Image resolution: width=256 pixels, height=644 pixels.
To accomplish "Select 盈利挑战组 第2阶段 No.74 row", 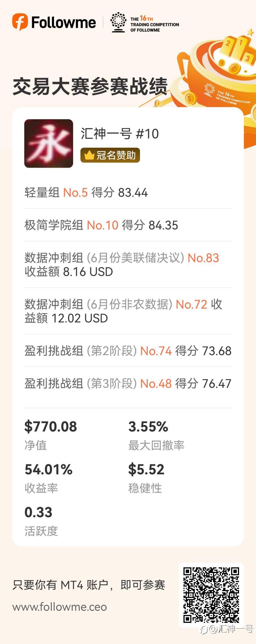I will 128,351.
